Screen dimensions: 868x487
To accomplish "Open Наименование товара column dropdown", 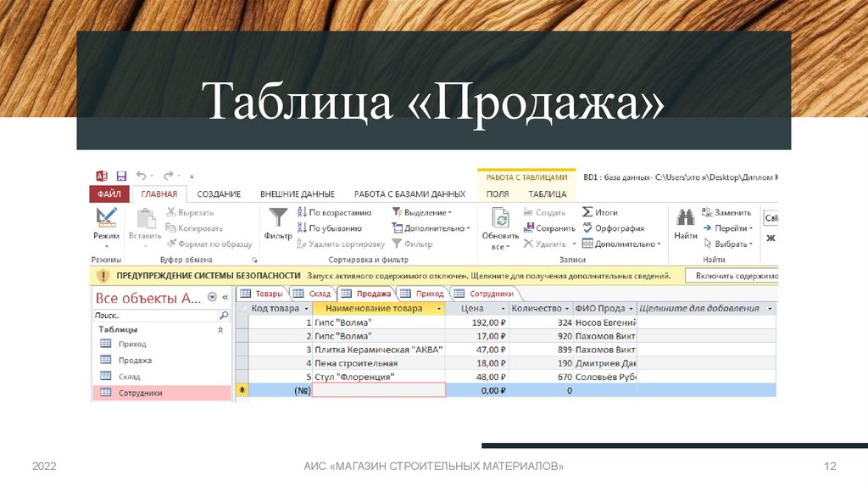I will pyautogui.click(x=439, y=309).
